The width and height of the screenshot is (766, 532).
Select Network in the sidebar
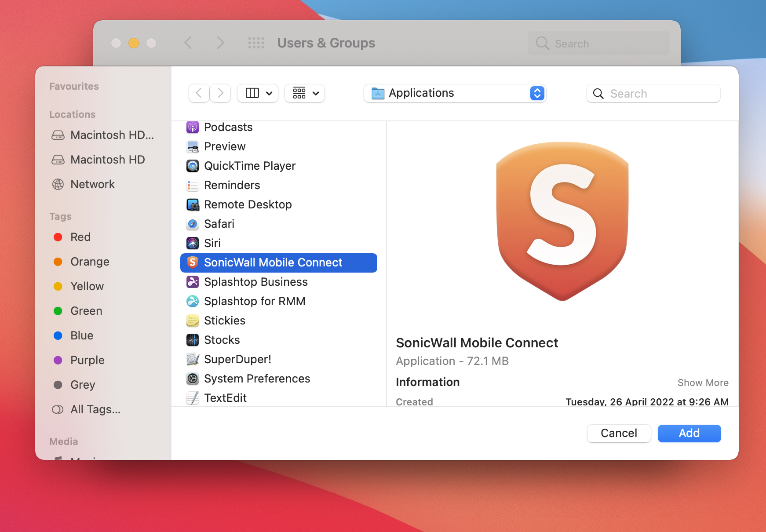92,184
